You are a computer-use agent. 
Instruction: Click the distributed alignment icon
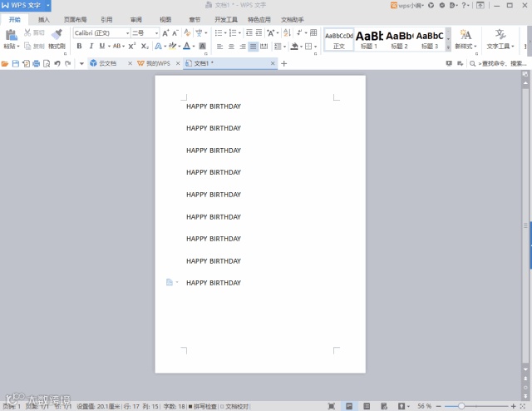264,47
